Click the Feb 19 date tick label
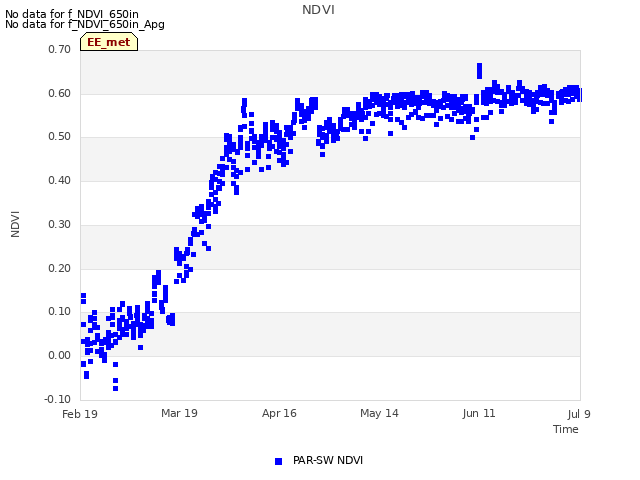 (80, 414)
